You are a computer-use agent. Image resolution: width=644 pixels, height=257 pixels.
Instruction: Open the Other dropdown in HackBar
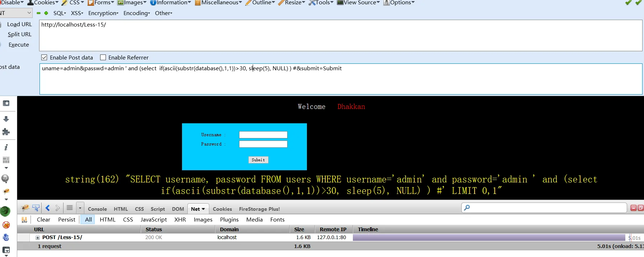tap(164, 13)
